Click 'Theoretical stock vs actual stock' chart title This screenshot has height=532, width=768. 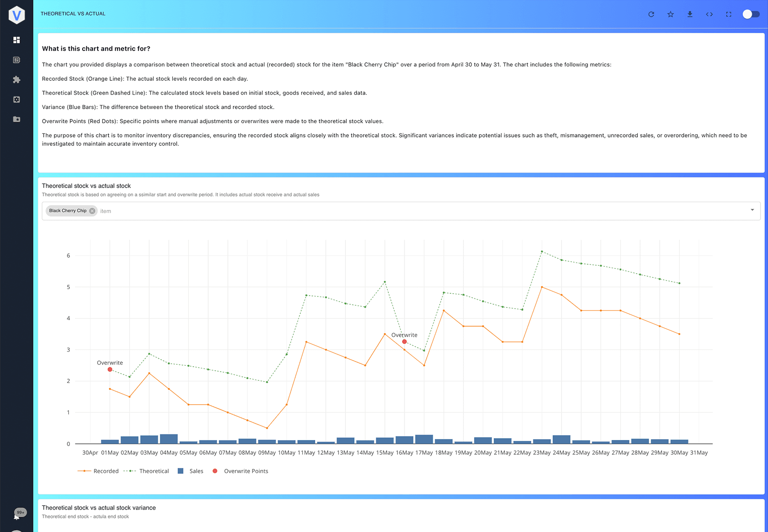tap(86, 186)
